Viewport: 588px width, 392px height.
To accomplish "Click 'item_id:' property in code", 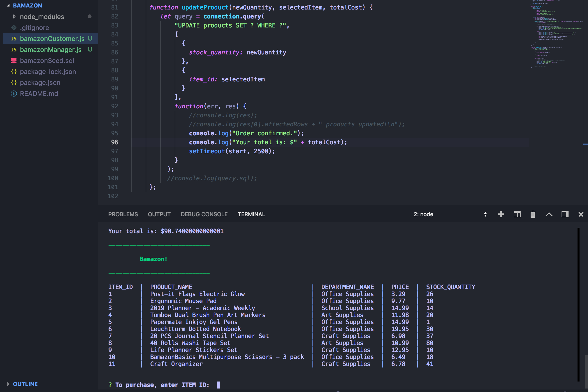I will 203,79.
